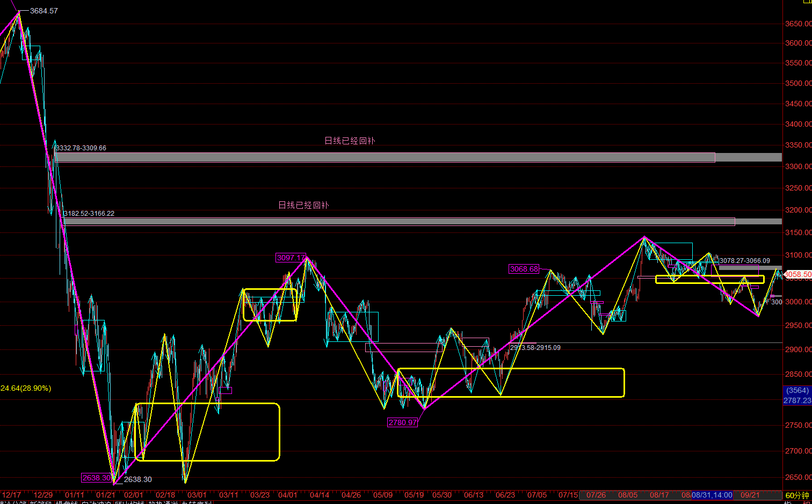Click the 2900.00 price axis label
The image size is (812, 504).
coord(798,349)
